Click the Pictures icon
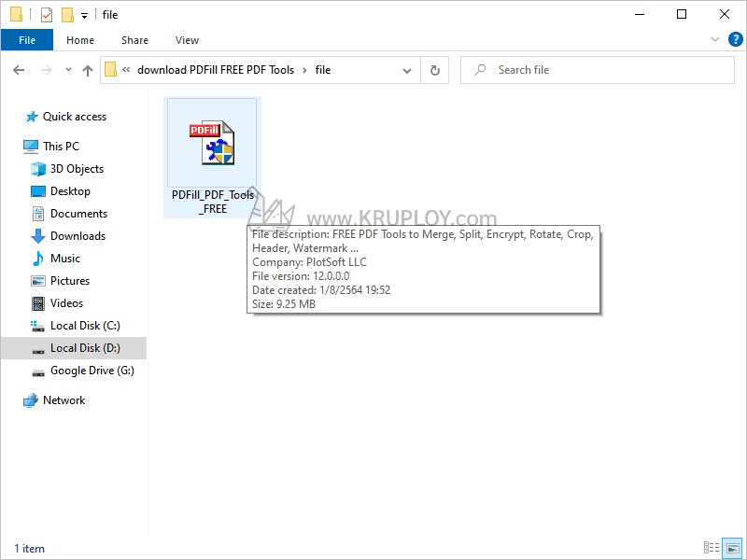Screen dimensions: 747x560 point(38,281)
